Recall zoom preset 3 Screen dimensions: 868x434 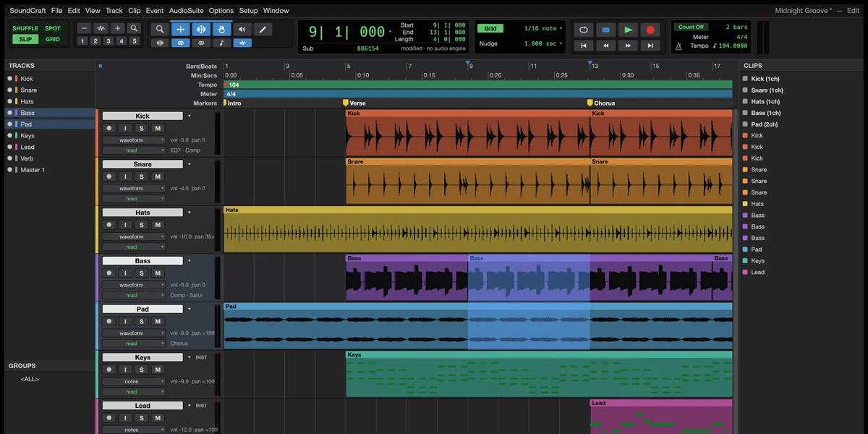tap(109, 41)
